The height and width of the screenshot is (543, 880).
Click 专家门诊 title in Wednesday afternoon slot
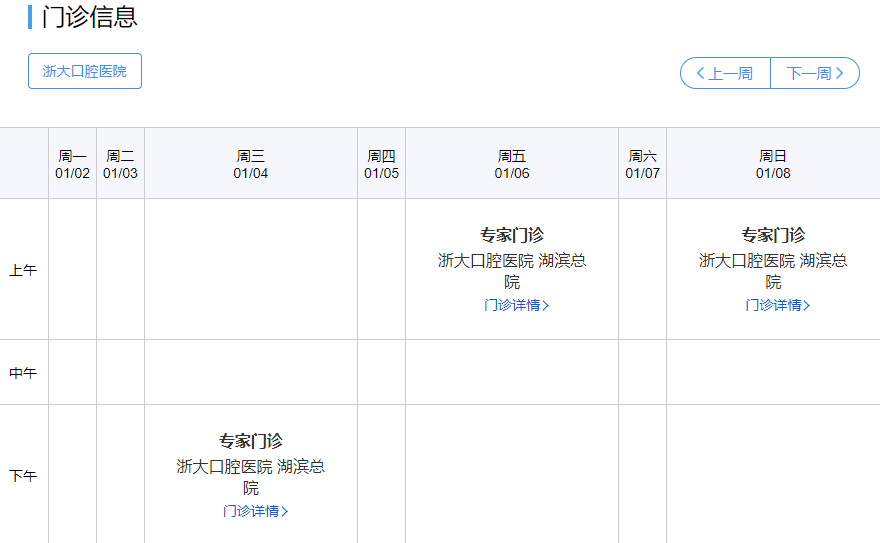pos(251,441)
